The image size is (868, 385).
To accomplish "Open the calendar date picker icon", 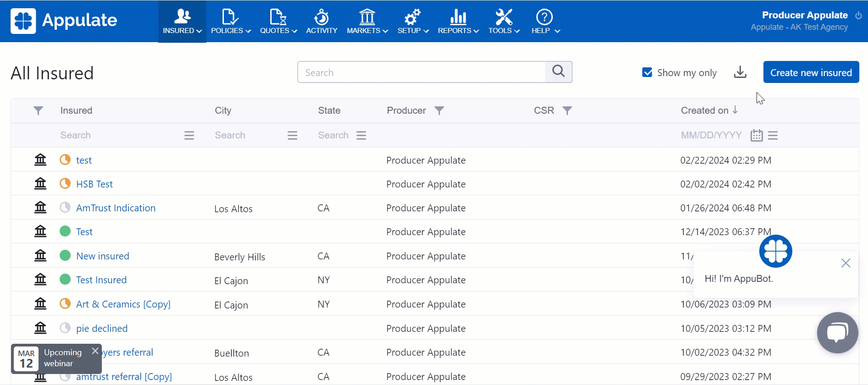I will point(756,136).
